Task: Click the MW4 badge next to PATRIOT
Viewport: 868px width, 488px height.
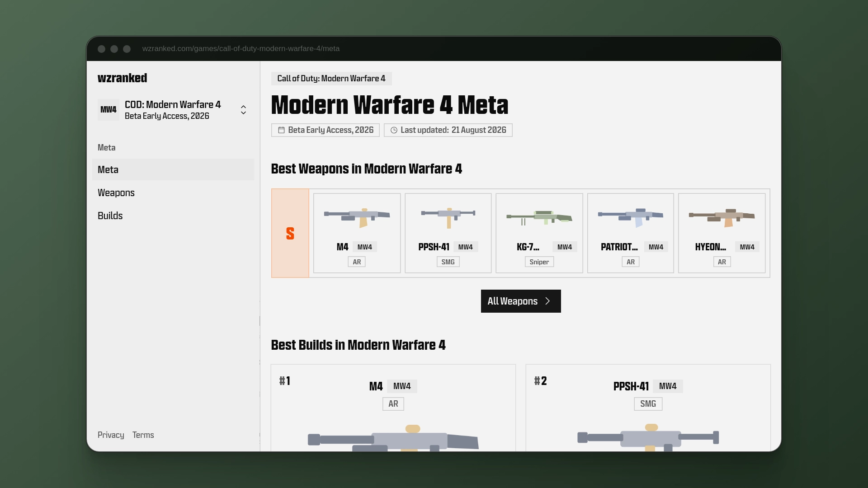Action: (x=656, y=247)
